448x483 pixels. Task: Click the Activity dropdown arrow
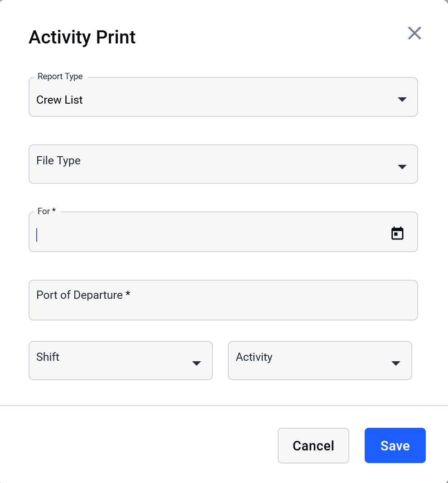(x=395, y=363)
